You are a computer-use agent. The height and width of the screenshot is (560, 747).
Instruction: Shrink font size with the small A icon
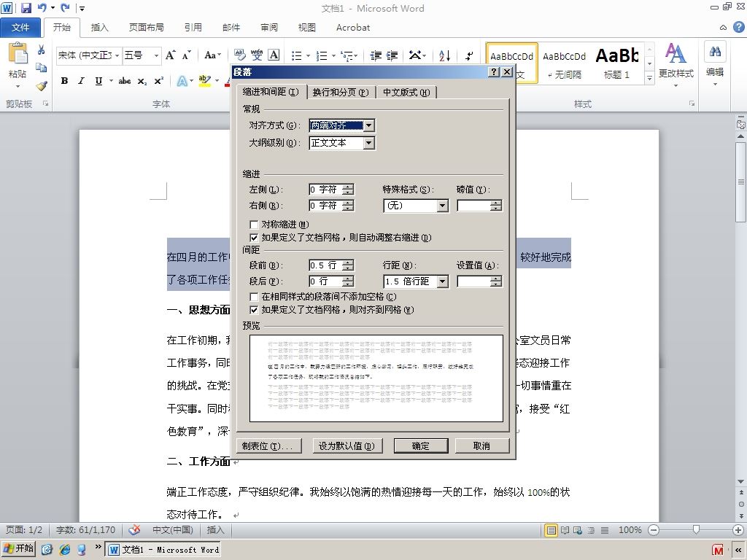pos(186,55)
